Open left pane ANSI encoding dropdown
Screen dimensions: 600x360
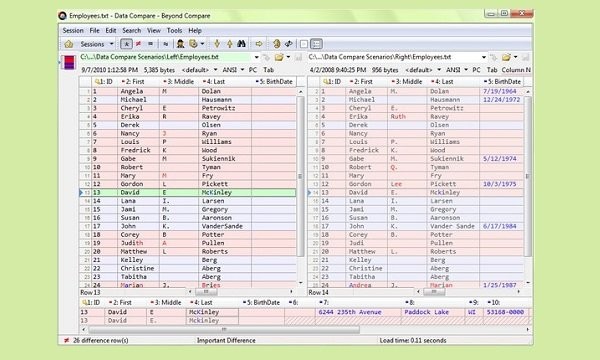[233, 70]
